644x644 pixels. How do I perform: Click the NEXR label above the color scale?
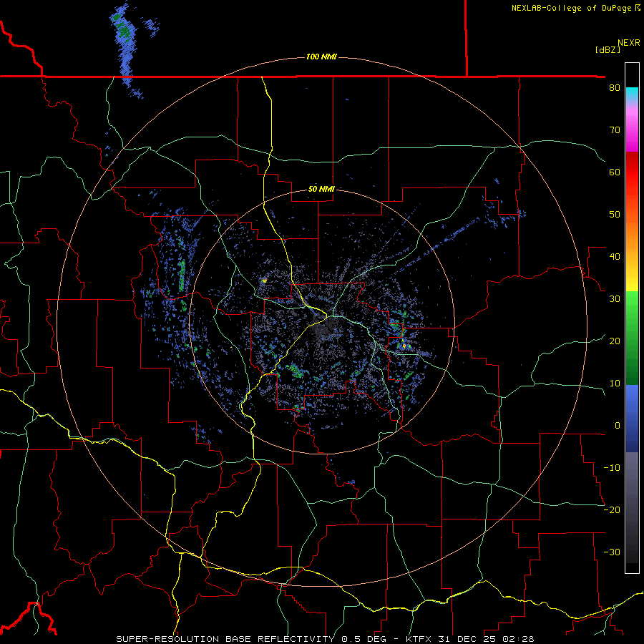[628, 43]
